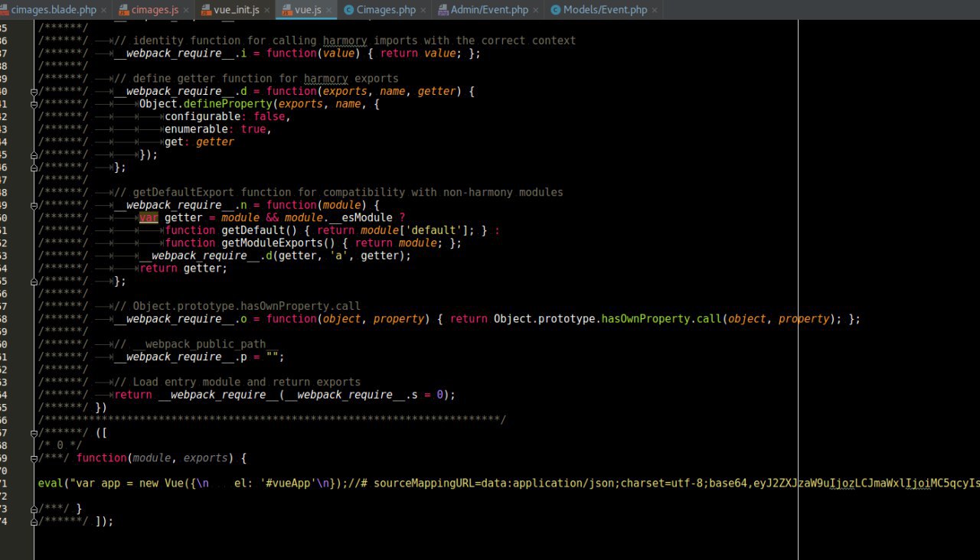Click the vue_init.js tab file icon
This screenshot has height=560, width=980.
(205, 10)
